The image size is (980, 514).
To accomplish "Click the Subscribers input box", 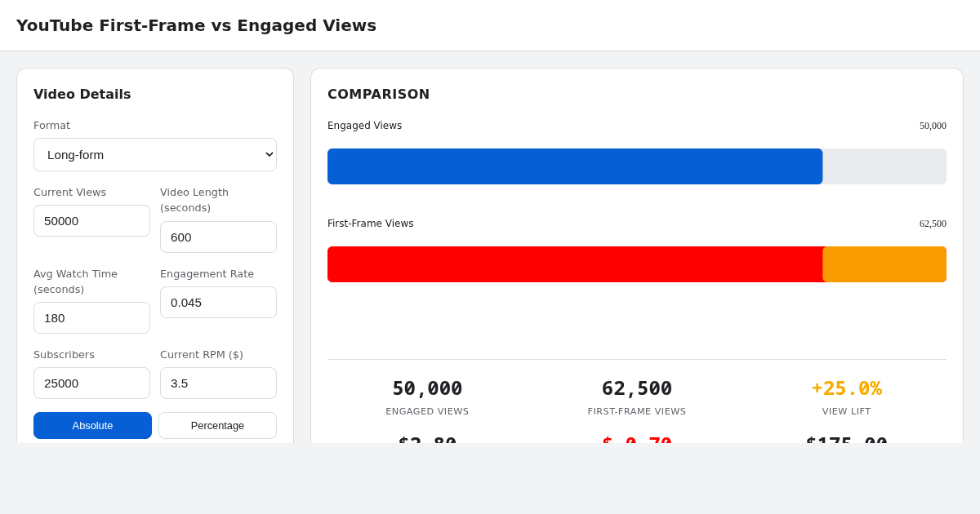I will [91, 383].
